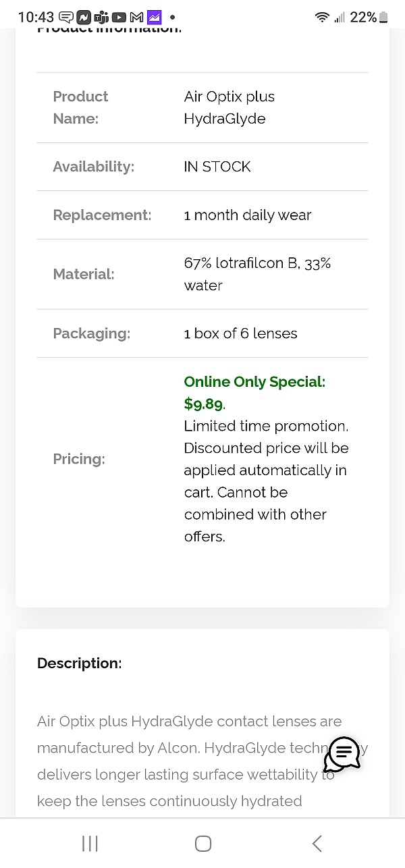Tap the clock showing 10:43
The image size is (405, 868).
(36, 16)
